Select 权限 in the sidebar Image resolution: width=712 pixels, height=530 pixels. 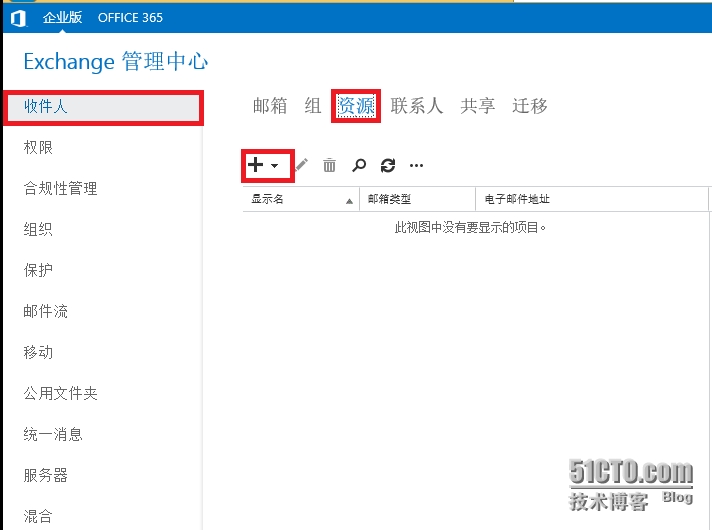click(38, 148)
